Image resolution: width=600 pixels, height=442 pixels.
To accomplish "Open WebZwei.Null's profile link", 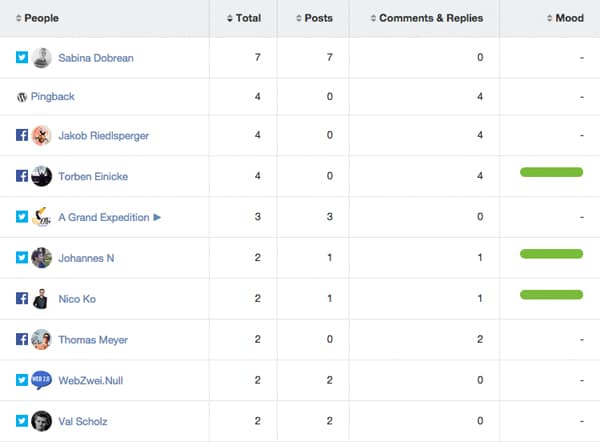I will (x=91, y=381).
